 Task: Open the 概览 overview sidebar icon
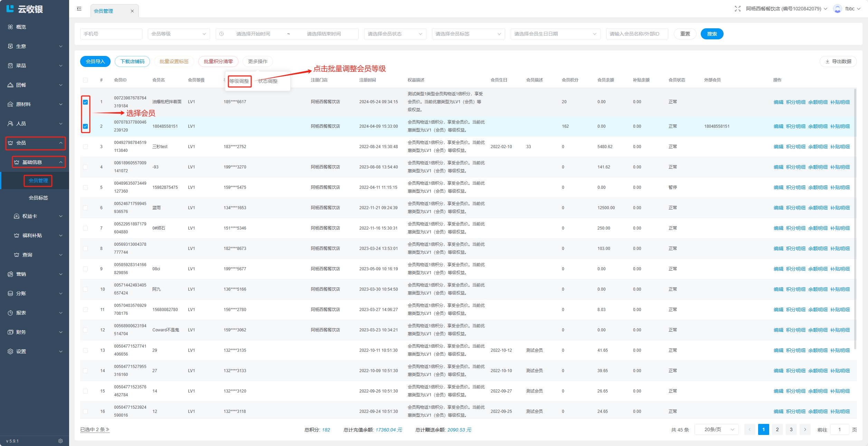click(x=10, y=27)
